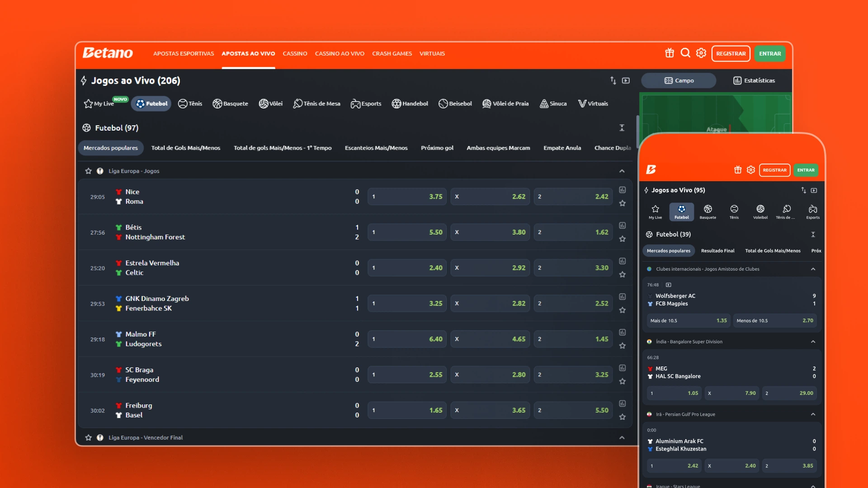Toggle favorite star for Freiburg vs Basel
Screen dimensions: 868x488
623,417
